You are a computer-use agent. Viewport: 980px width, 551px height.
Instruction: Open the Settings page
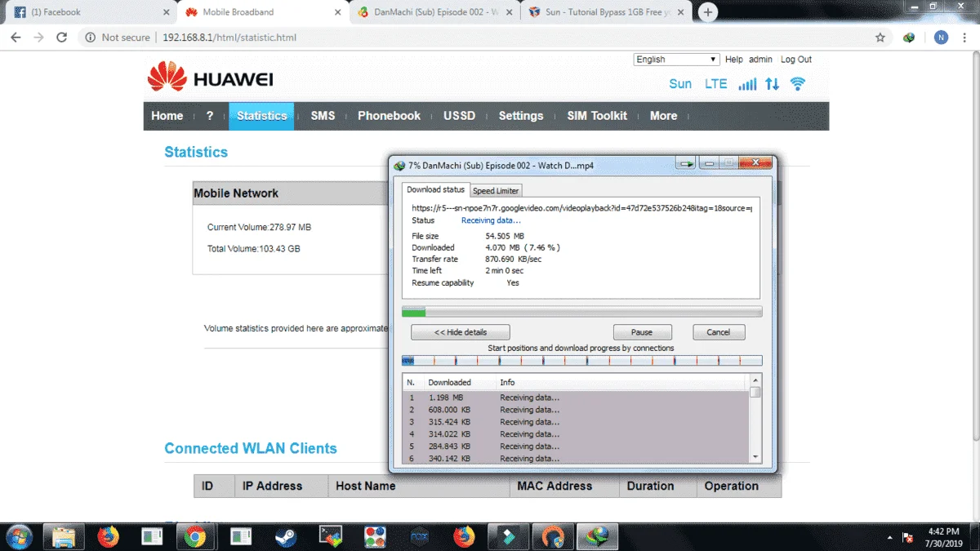point(521,116)
